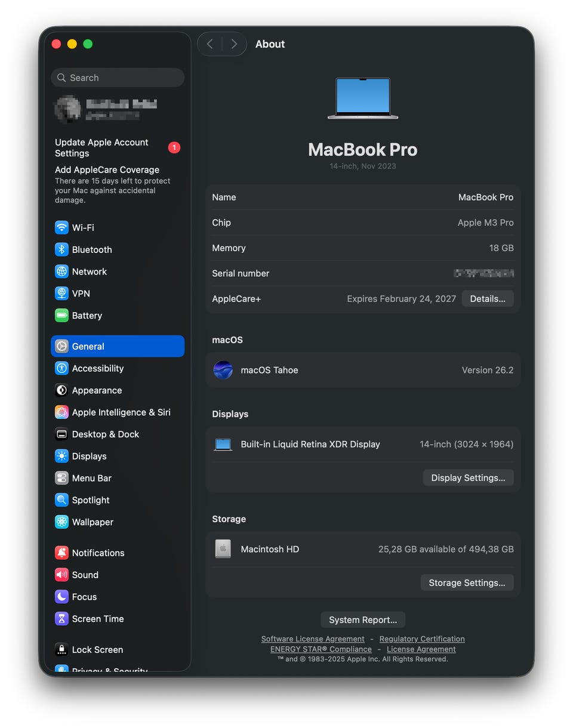Viewport: 573px width, 728px height.
Task: Go forward with the right chevron
Action: [x=234, y=44]
